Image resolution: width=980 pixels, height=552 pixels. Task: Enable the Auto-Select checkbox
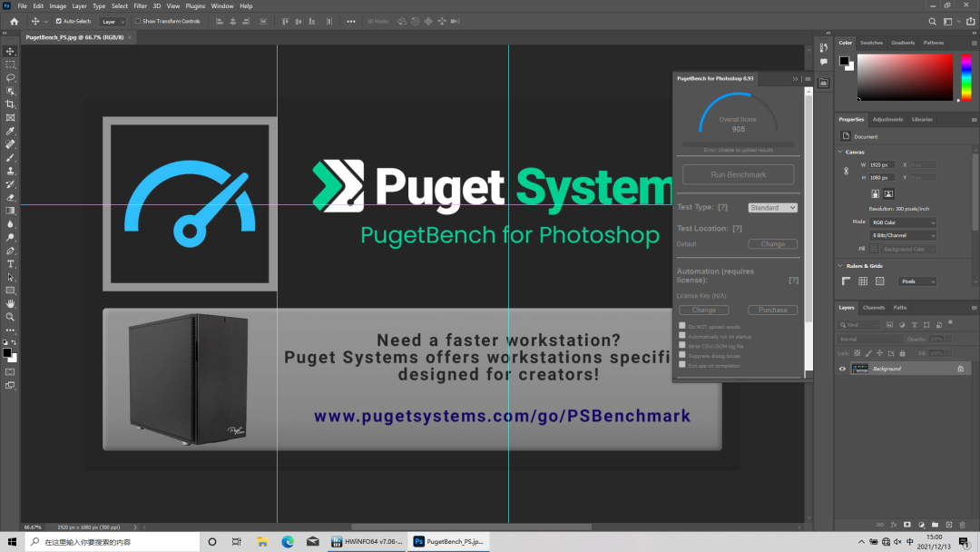click(59, 21)
